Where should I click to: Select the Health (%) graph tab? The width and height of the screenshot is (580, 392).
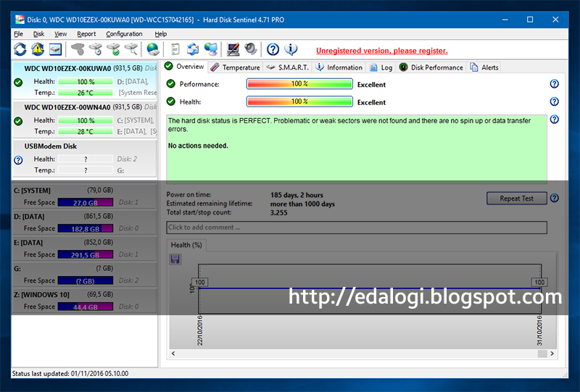(x=186, y=245)
